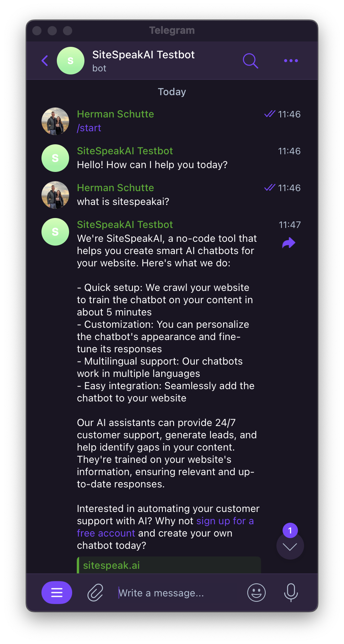Attach a file with the paperclip icon

[95, 593]
